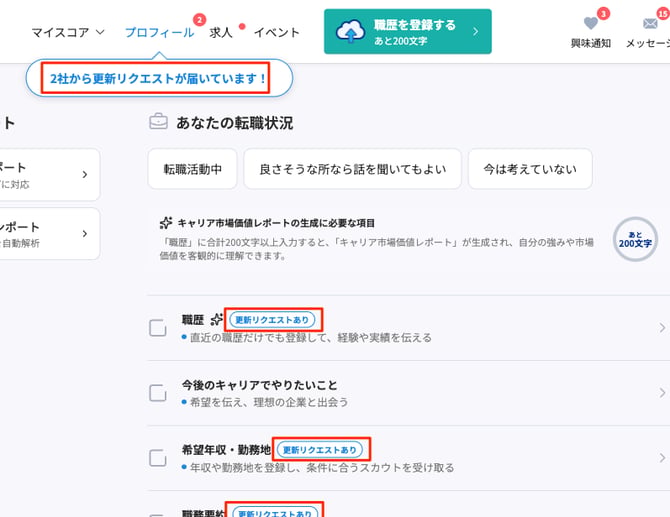670x517 pixels.
Task: Check the 今後のキャリアでやりたいこと checkbox
Action: (x=158, y=393)
